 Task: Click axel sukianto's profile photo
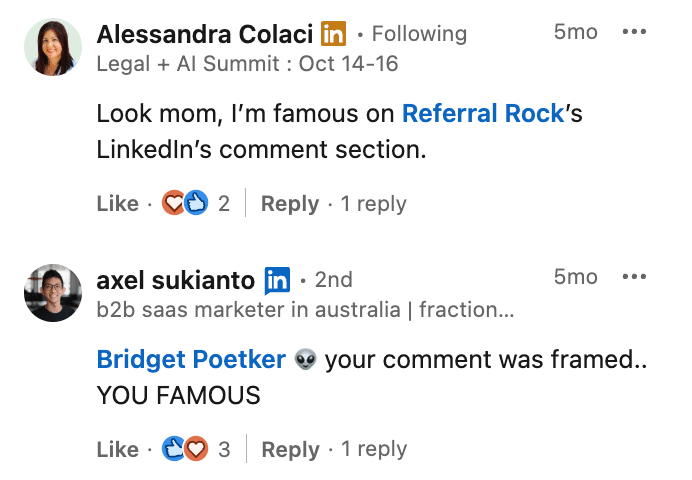pyautogui.click(x=53, y=293)
